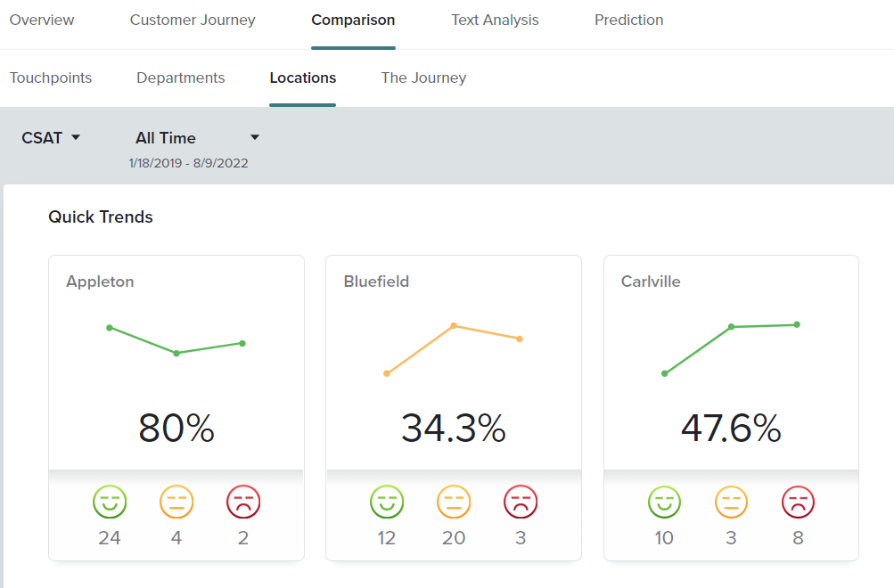Click the Bluefield 34.3% score
This screenshot has width=894, height=588.
(453, 429)
